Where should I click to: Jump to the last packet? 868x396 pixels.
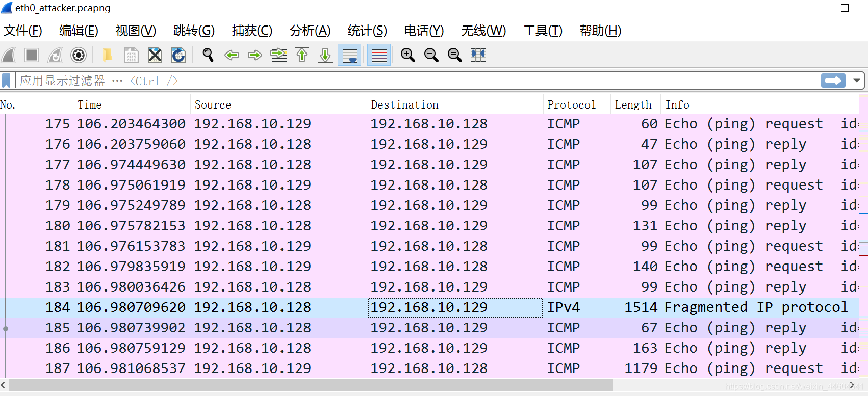coord(325,55)
